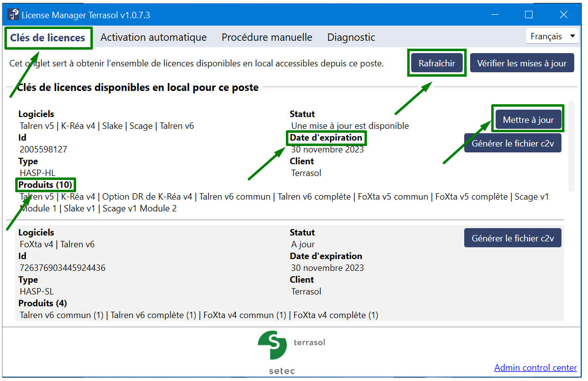588x381 pixels.
Task: Click the License Manager app icon in title bar
Action: pos(13,15)
